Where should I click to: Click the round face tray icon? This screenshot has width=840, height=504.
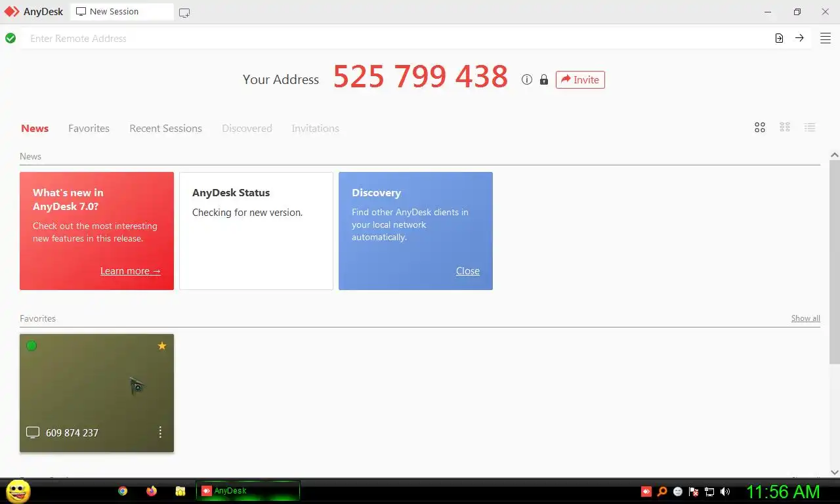(x=678, y=491)
